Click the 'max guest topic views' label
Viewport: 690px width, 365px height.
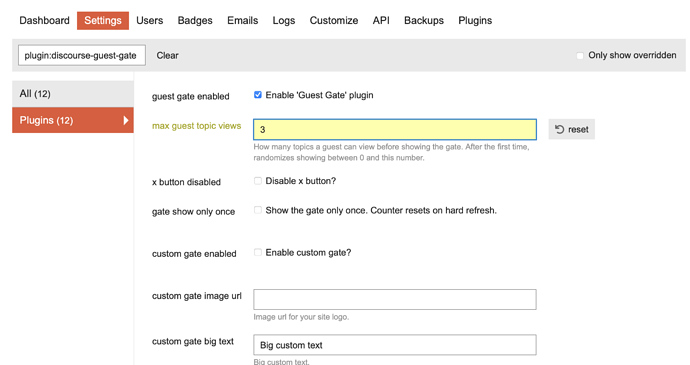point(197,126)
